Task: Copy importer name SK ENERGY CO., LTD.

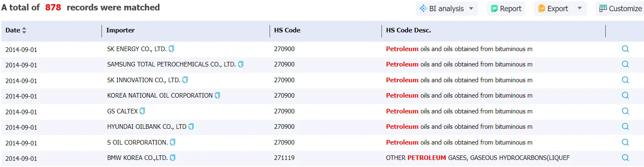Action: (171, 49)
